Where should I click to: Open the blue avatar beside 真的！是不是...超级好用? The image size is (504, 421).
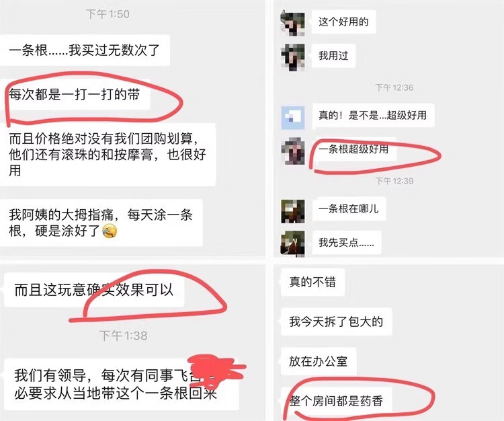pos(292,118)
